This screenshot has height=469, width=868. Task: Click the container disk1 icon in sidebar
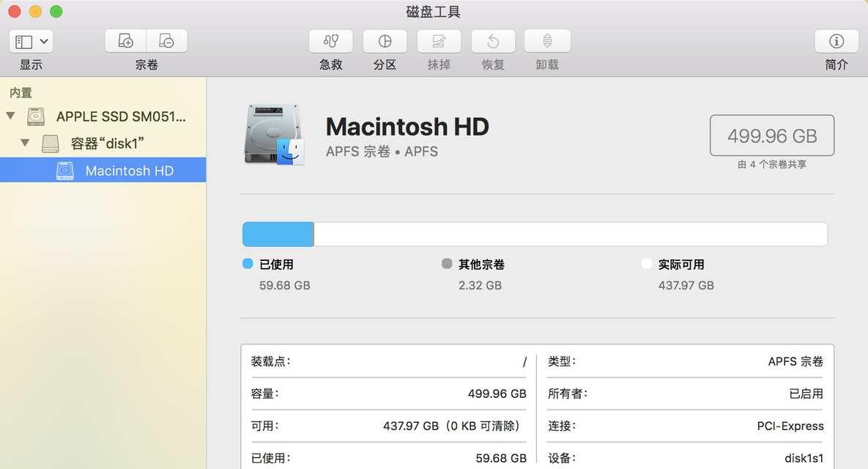click(51, 144)
